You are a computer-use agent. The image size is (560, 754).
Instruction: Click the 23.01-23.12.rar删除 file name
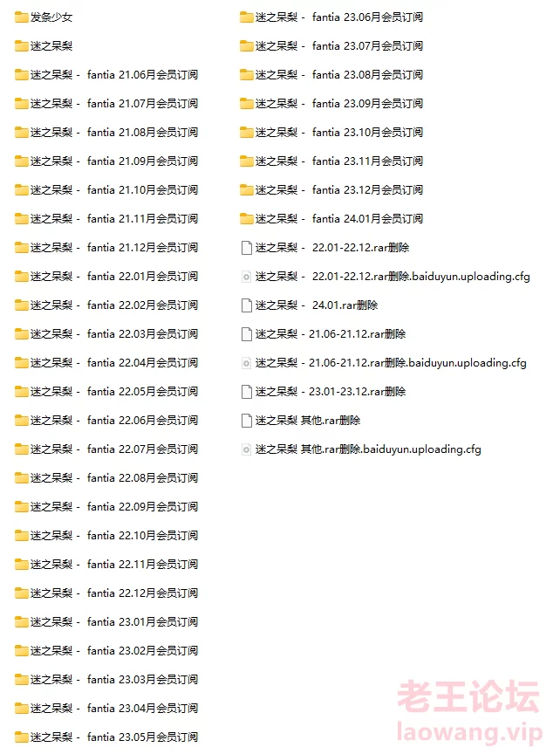tap(331, 392)
